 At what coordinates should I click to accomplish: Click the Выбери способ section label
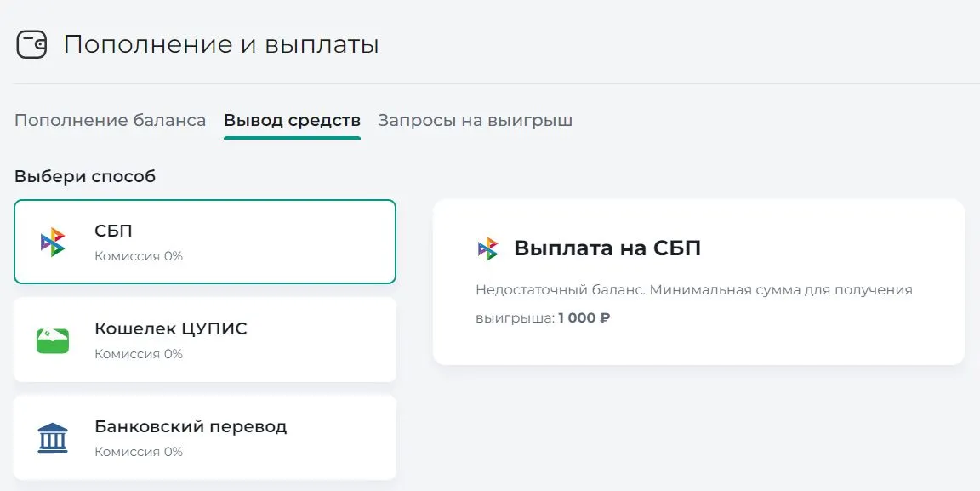(x=85, y=176)
